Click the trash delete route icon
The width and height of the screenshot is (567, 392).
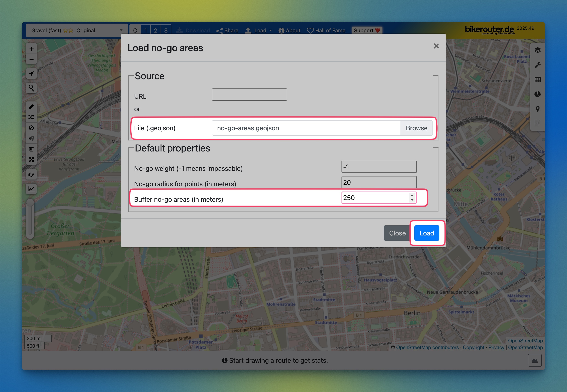point(31,149)
